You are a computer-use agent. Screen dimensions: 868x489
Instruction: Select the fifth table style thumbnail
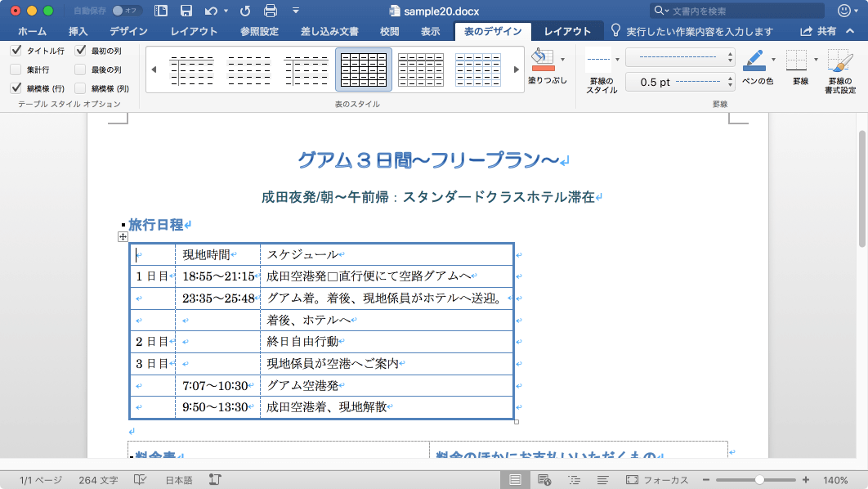tap(421, 70)
